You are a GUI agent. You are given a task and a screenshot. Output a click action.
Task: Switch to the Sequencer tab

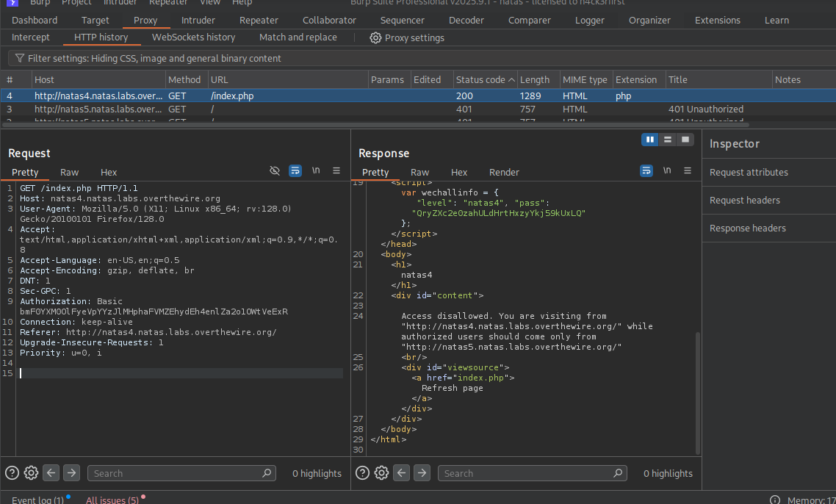pos(402,21)
